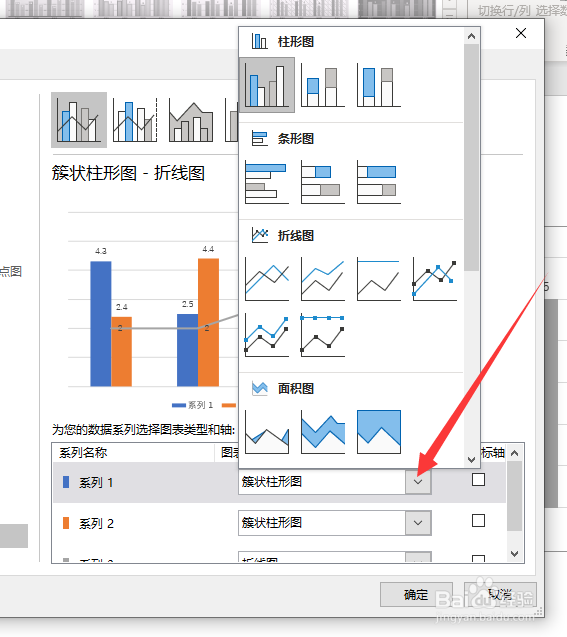Select the 系列 1 row label
Screen dimensions: 567x637
point(96,483)
